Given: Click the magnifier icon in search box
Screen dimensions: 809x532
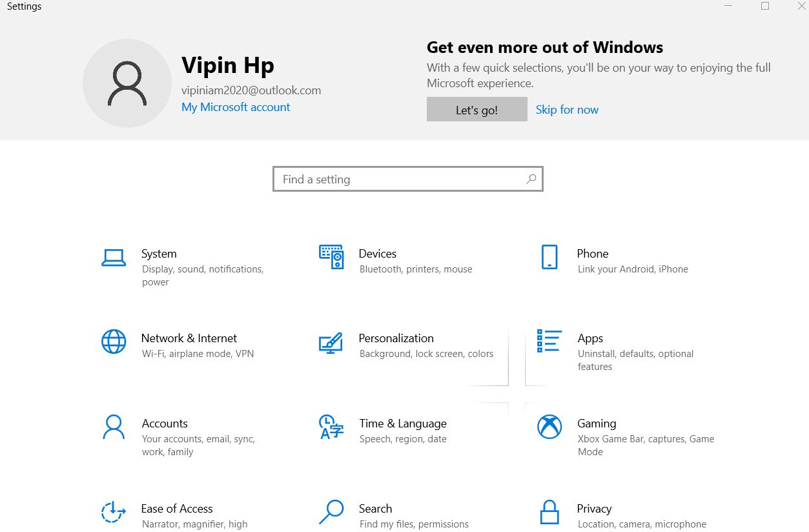Looking at the screenshot, I should tap(531, 179).
